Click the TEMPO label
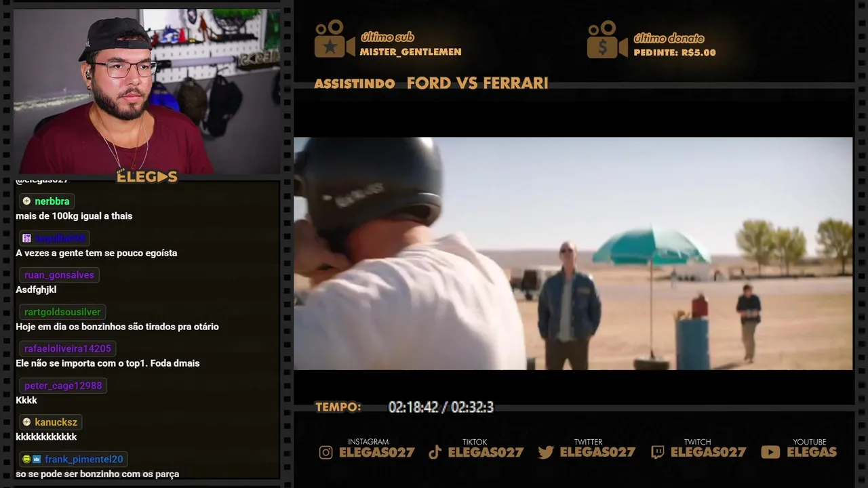Image resolution: width=868 pixels, height=488 pixels. pyautogui.click(x=338, y=407)
